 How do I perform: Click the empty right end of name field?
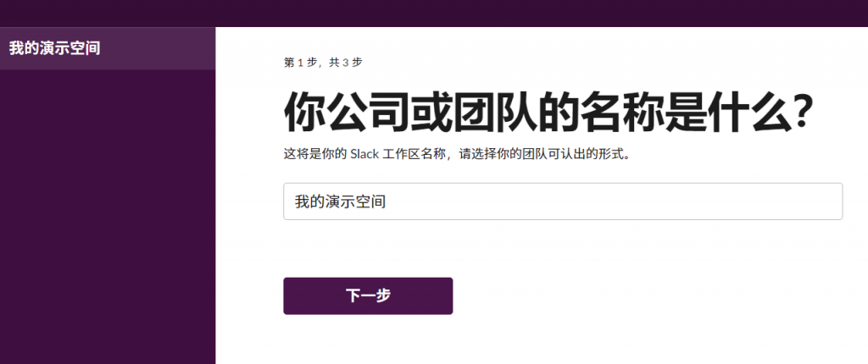[x=775, y=201]
